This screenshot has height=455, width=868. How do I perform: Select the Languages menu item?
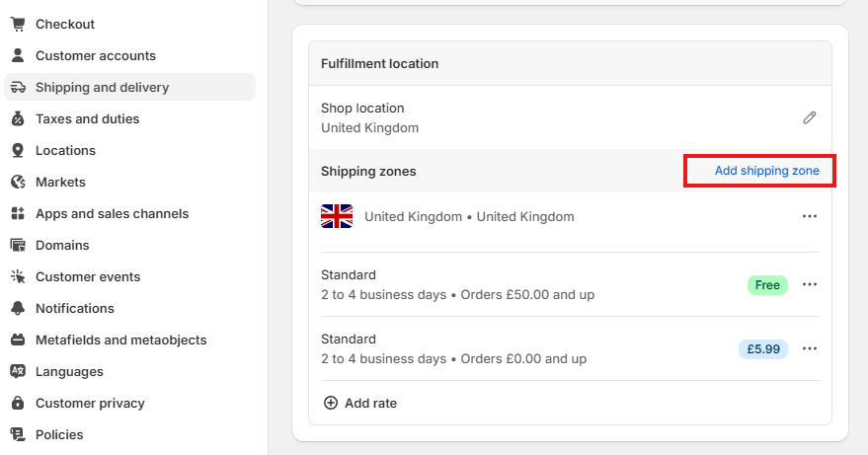click(x=69, y=371)
